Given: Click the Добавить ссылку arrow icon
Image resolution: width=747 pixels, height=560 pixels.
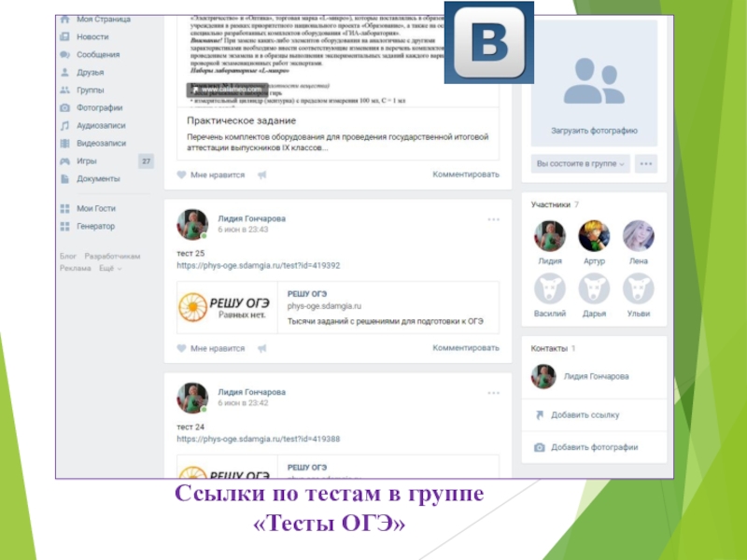Looking at the screenshot, I should coord(540,415).
